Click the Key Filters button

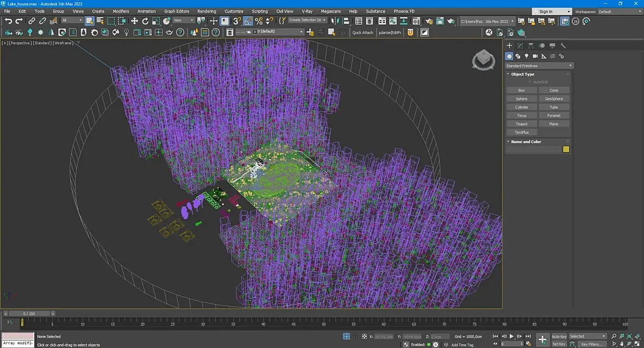tap(592, 344)
